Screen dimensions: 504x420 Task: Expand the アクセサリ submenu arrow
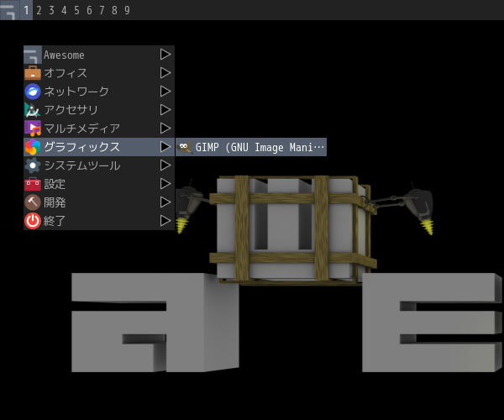165,110
